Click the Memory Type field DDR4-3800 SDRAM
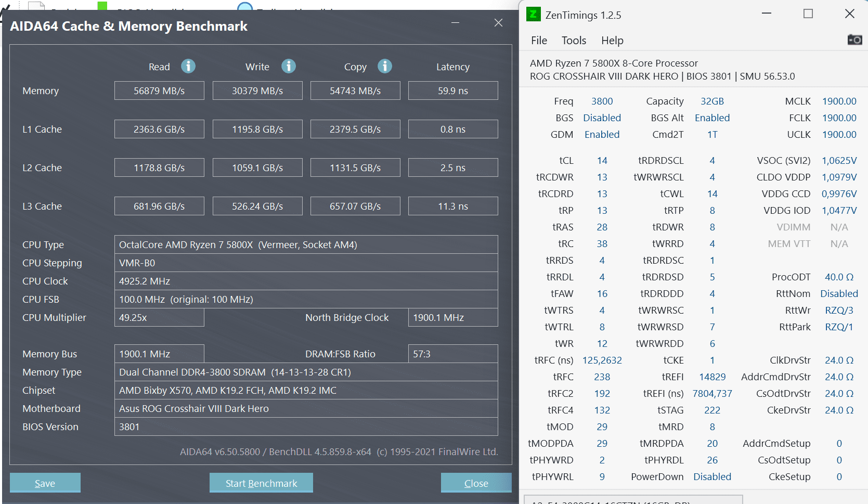The image size is (868, 504). pos(306,372)
